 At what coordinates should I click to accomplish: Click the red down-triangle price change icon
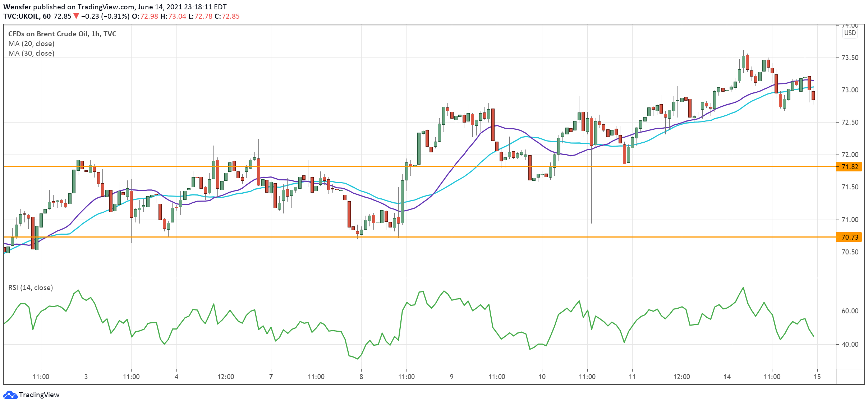tap(76, 16)
